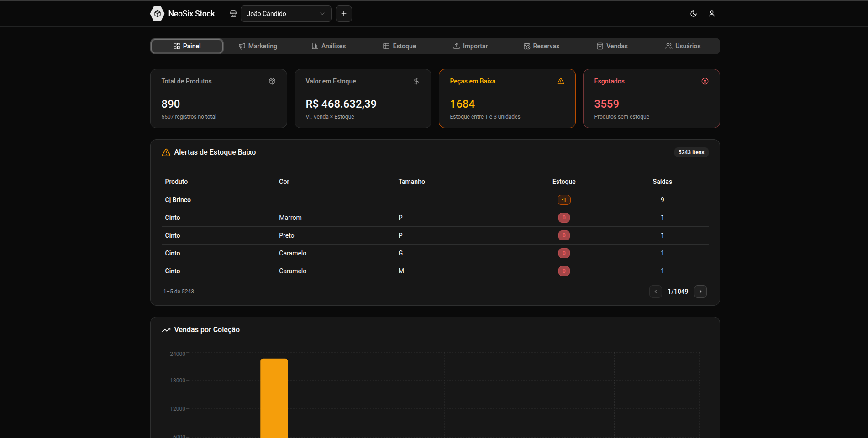
Task: Click the 1/1049 page indicator
Action: coord(678,292)
